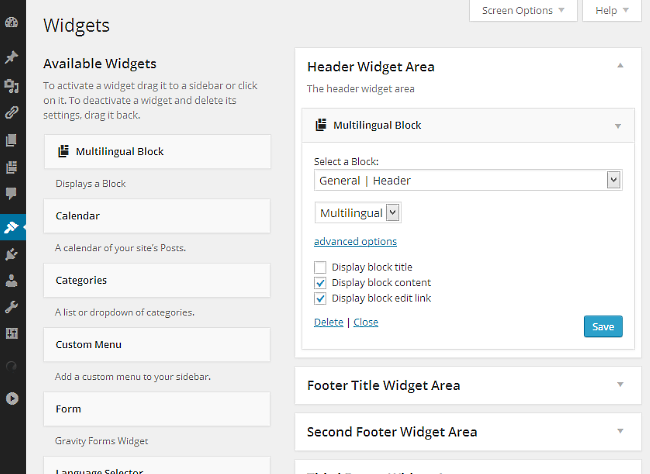Open the Help tab
Image resolution: width=650 pixels, height=474 pixels.
(x=612, y=10)
